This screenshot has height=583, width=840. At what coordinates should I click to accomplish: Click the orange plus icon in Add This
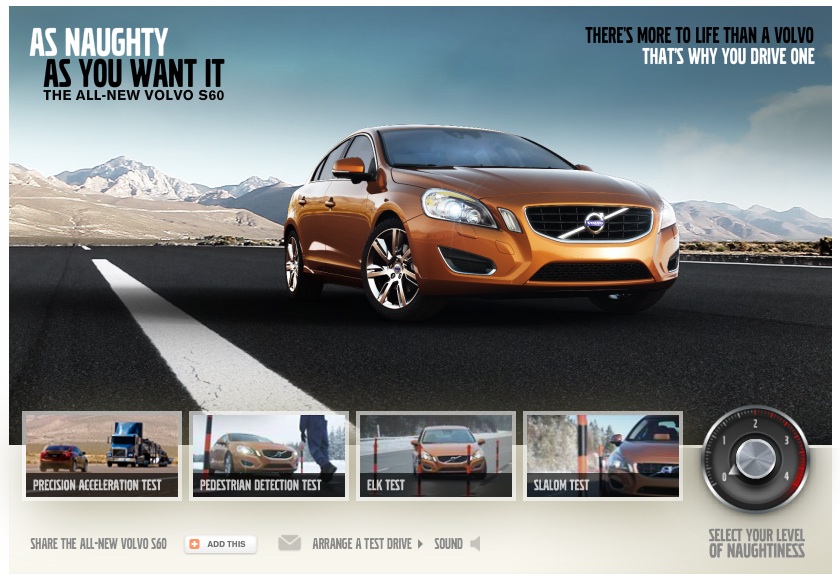click(194, 544)
